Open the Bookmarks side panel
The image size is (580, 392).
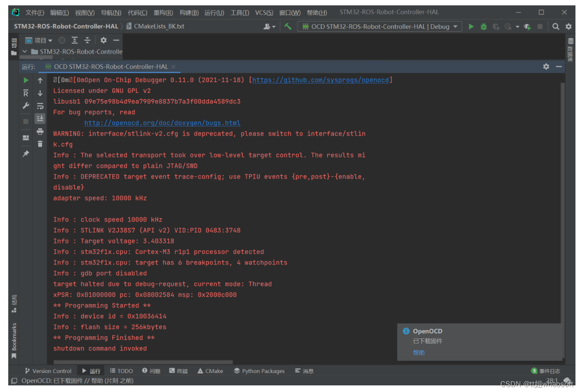[x=14, y=341]
